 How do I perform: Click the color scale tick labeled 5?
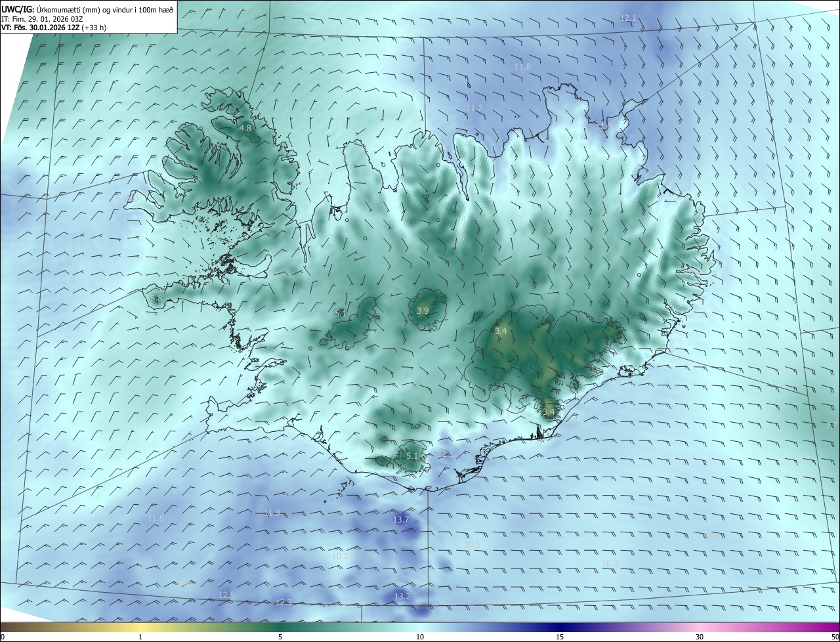click(x=280, y=637)
